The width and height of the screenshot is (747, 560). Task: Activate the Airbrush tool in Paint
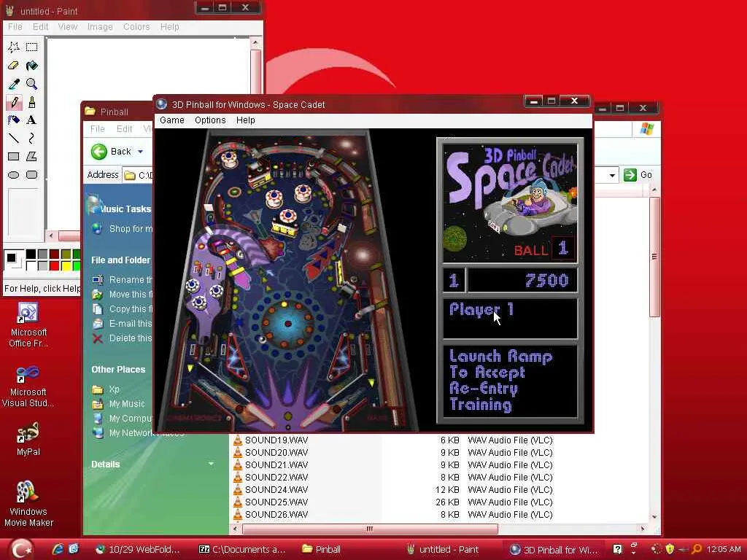point(14,120)
